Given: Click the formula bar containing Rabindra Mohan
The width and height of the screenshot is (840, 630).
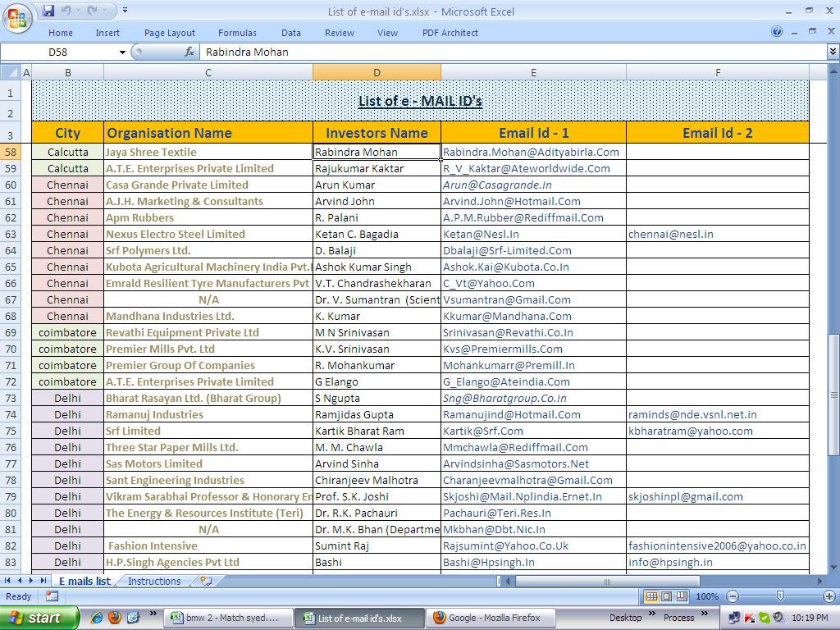Looking at the screenshot, I should pyautogui.click(x=514, y=52).
